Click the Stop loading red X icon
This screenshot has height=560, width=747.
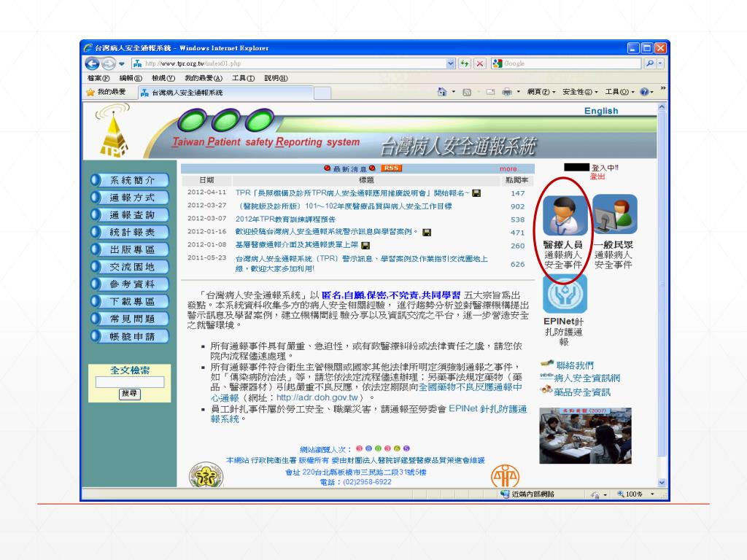pyautogui.click(x=480, y=63)
